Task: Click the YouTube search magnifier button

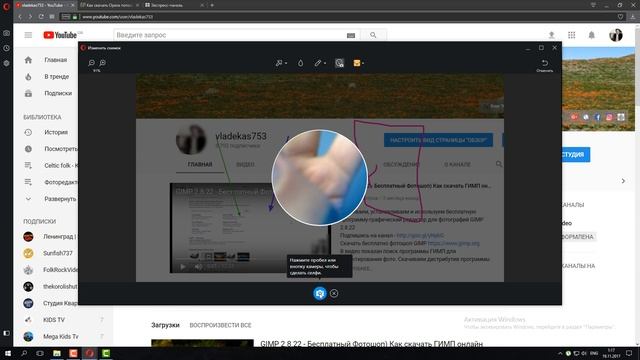Action: pyautogui.click(x=373, y=35)
